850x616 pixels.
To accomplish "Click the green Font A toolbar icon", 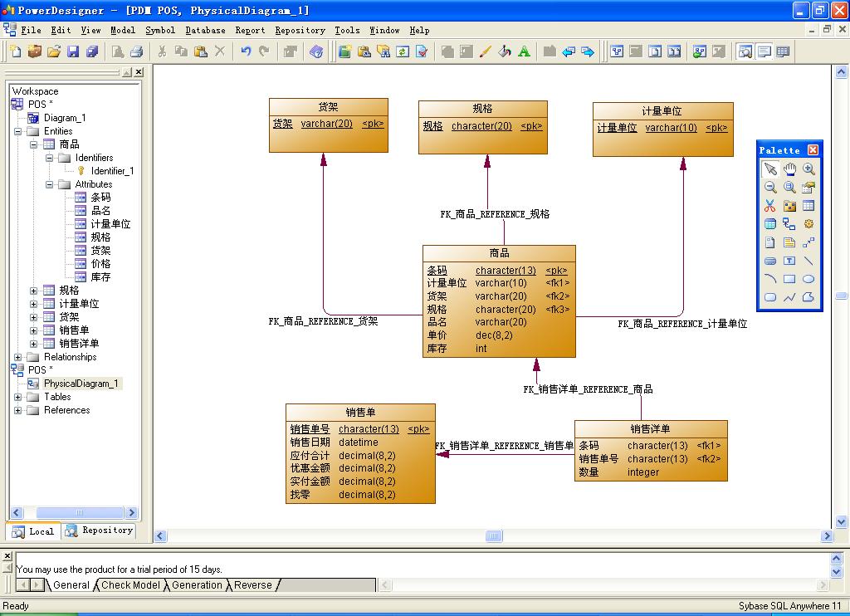I will point(524,51).
